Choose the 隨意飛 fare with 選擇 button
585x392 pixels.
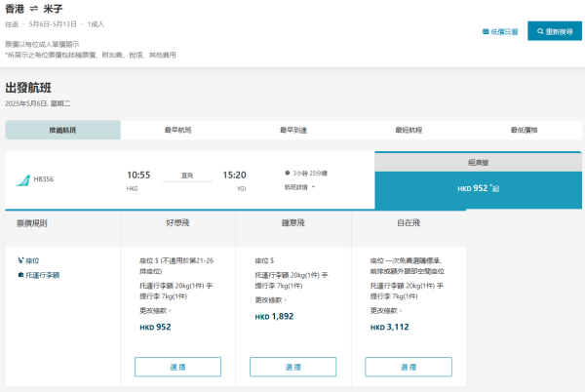click(x=292, y=367)
